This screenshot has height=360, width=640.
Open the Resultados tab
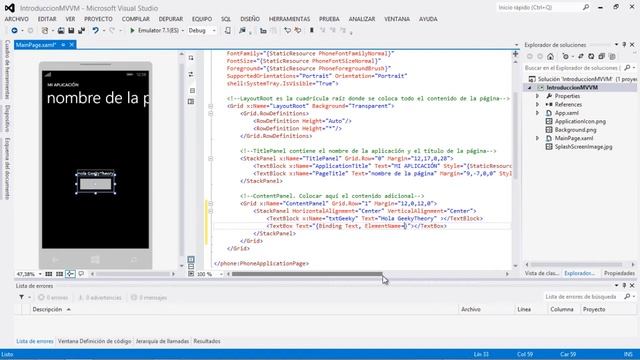[207, 341]
